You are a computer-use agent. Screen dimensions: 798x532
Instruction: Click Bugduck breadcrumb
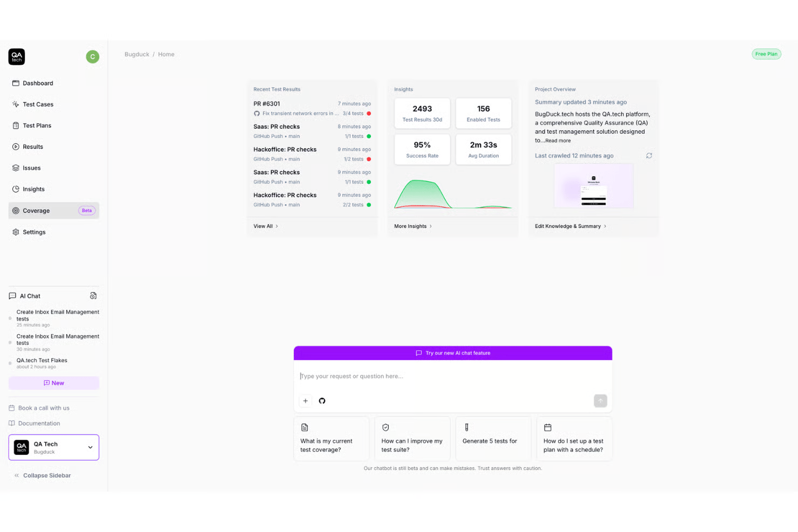(137, 54)
